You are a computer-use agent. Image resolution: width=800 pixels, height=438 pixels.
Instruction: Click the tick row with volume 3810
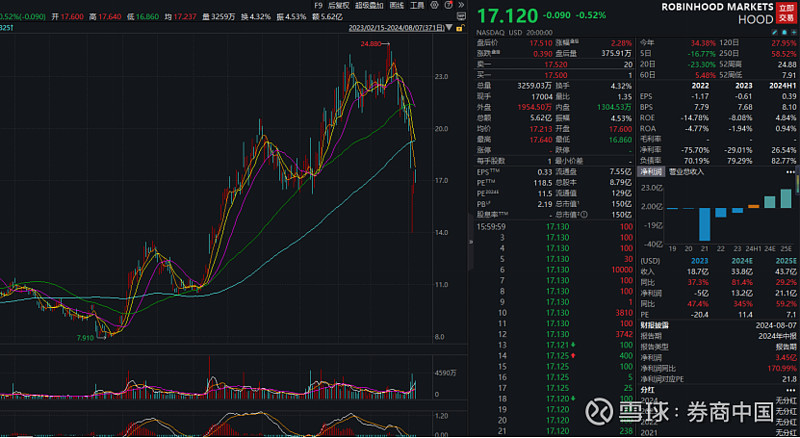555,312
